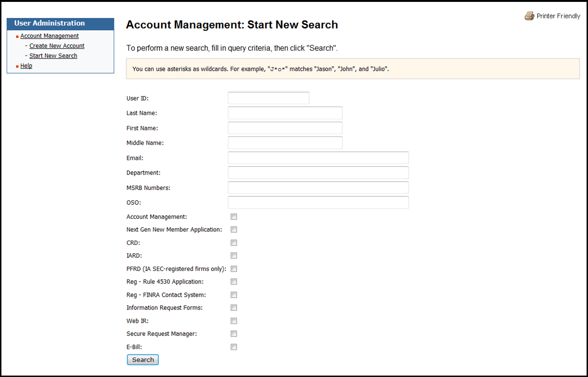Viewport: 588px width, 377px height.
Task: Open the Help sidebar item
Action: pyautogui.click(x=26, y=66)
